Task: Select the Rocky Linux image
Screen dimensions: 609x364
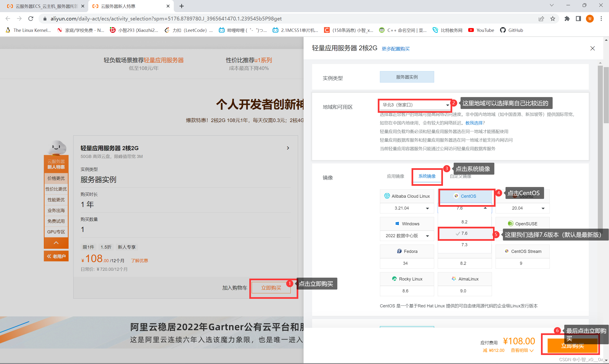Action: (x=407, y=279)
